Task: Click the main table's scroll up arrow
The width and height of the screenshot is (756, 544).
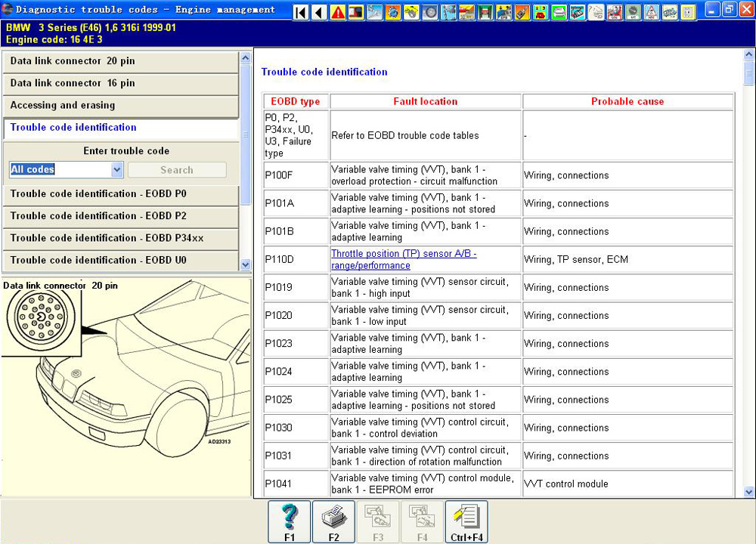Action: pyautogui.click(x=748, y=54)
